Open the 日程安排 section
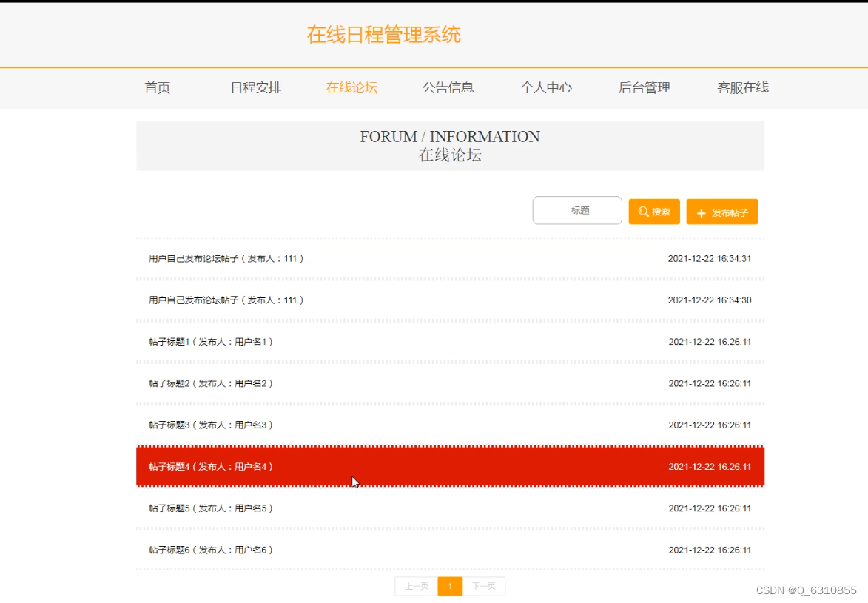 [255, 87]
